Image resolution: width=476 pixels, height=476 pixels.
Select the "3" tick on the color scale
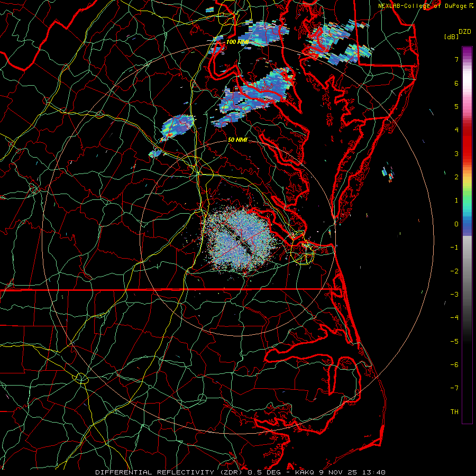tap(456, 153)
